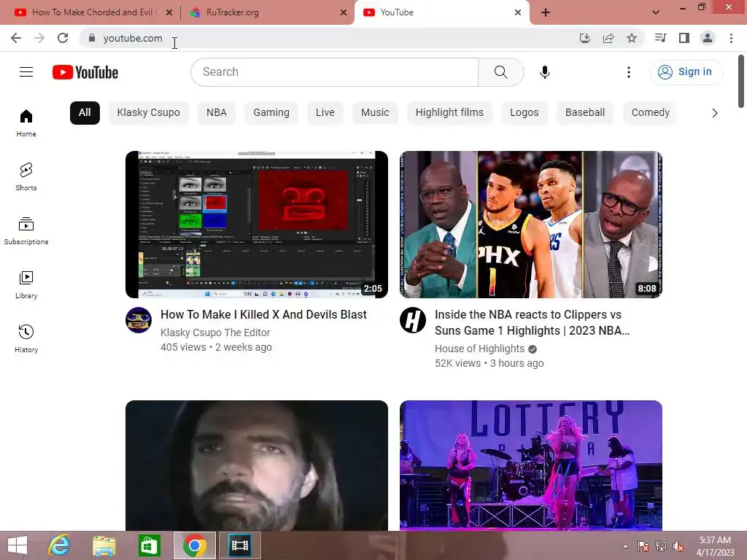Go back with the browser back arrow

16,38
